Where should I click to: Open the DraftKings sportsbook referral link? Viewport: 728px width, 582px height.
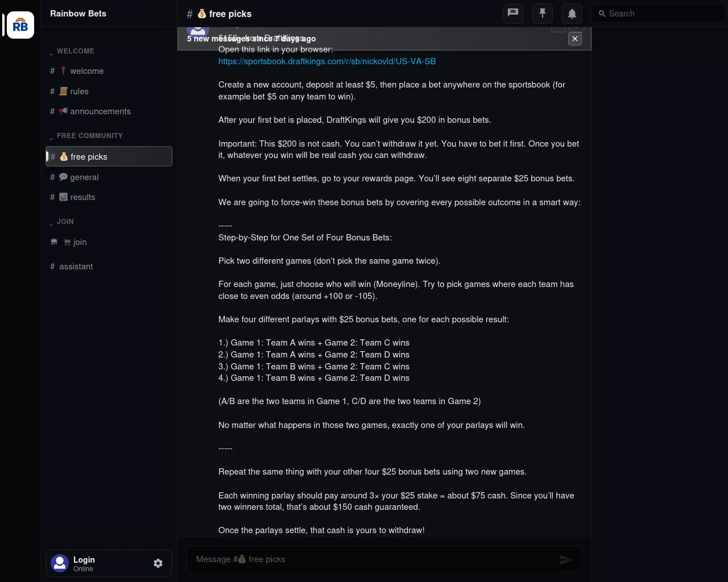(327, 61)
